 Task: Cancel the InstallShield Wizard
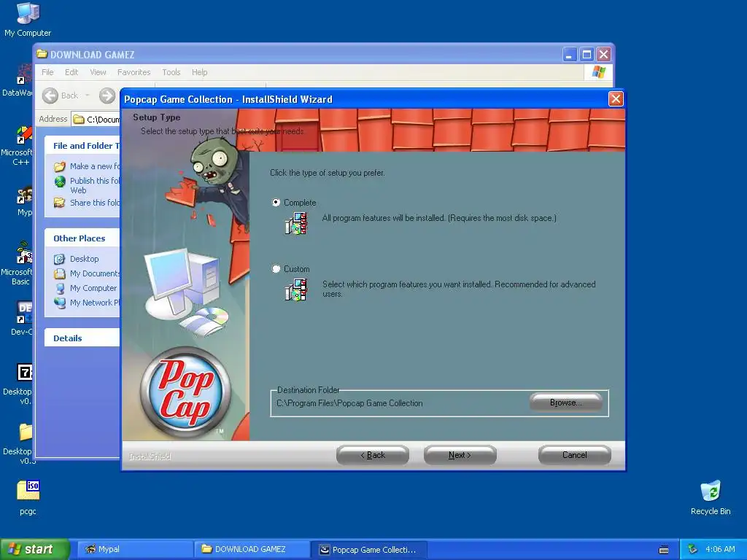pyautogui.click(x=575, y=455)
